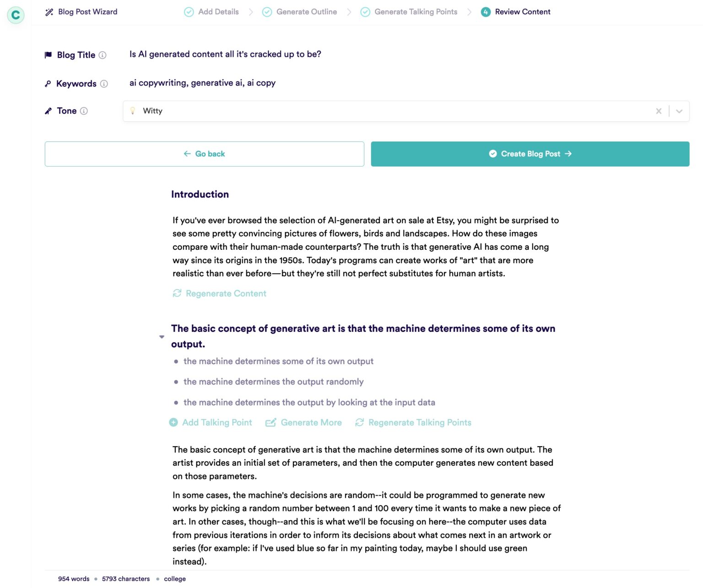The image size is (703, 588).
Task: Click the Tone info icon
Action: (84, 111)
